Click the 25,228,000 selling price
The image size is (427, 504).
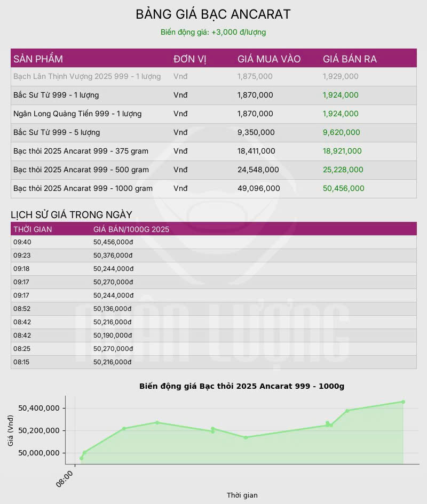click(343, 170)
